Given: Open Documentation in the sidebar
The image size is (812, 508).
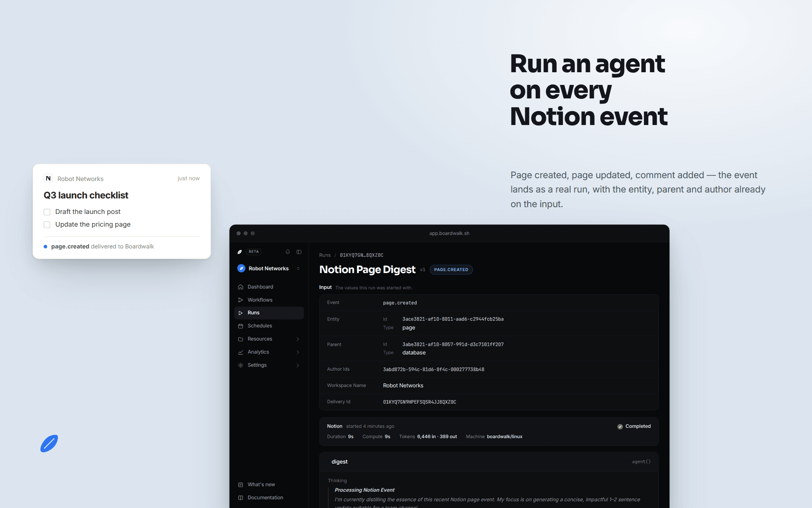Looking at the screenshot, I should click(269, 498).
